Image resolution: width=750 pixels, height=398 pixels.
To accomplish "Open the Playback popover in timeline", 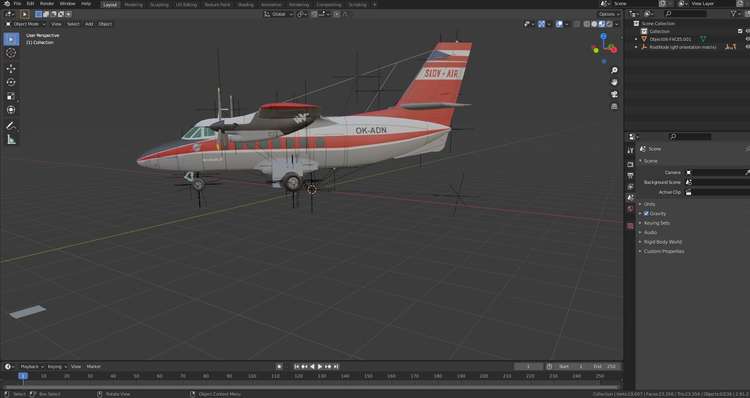I will coord(32,366).
